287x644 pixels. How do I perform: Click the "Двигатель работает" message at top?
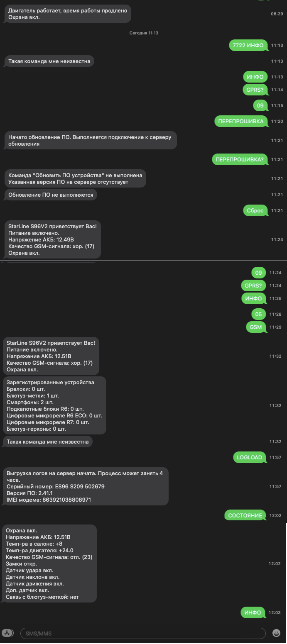[x=67, y=14]
